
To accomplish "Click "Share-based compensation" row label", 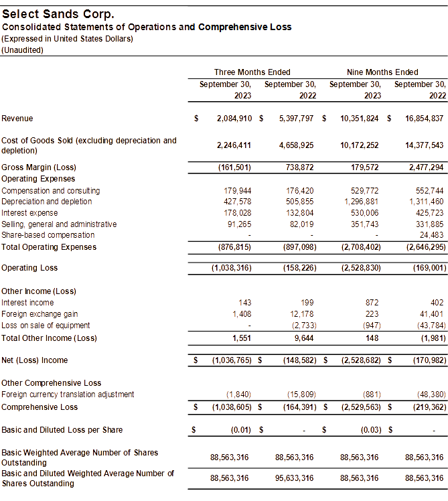I will (48, 235).
